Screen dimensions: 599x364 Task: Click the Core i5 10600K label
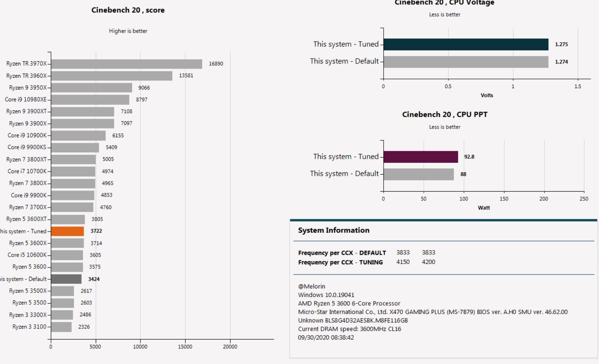point(27,255)
